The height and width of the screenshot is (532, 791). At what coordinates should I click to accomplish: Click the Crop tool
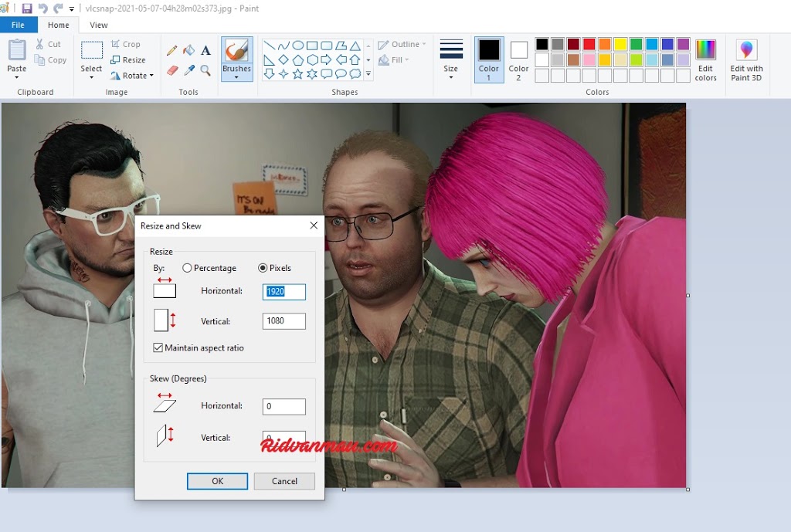click(x=126, y=44)
